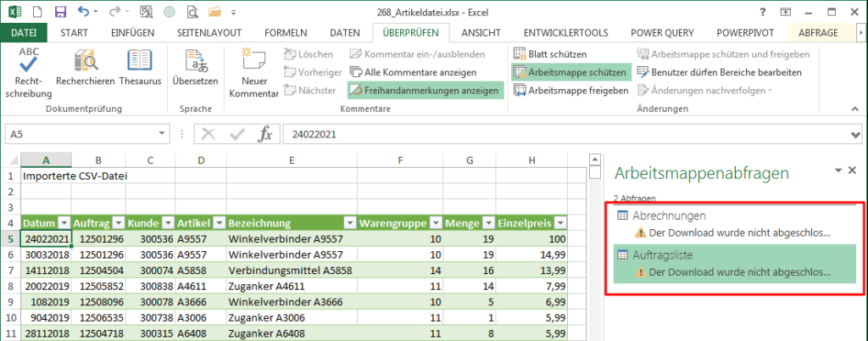Click the Übersetzen translate icon
The width and height of the screenshot is (868, 341).
pos(195,69)
